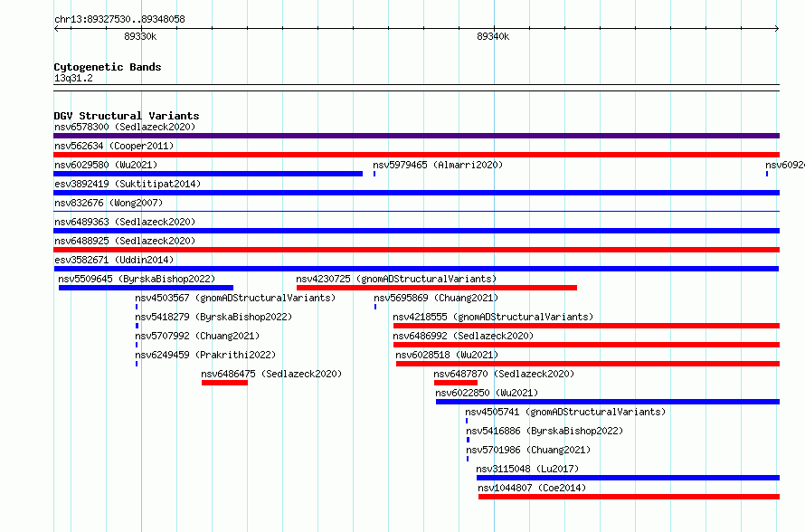Click the 89330k ruler position label
Viewport: 805px width, 532px height.
[140, 36]
